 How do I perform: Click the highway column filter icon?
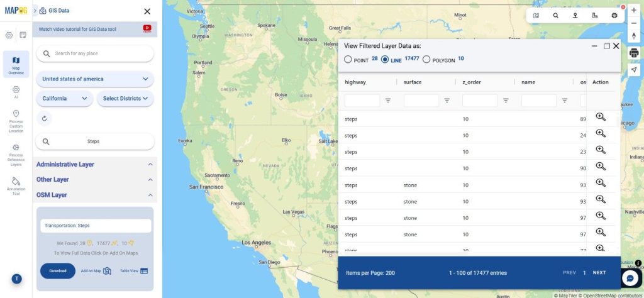387,101
